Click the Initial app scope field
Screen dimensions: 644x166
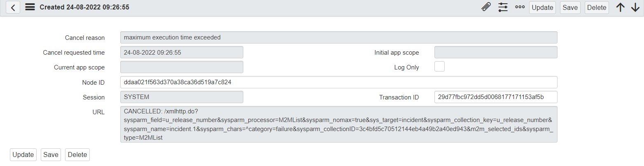click(495, 52)
